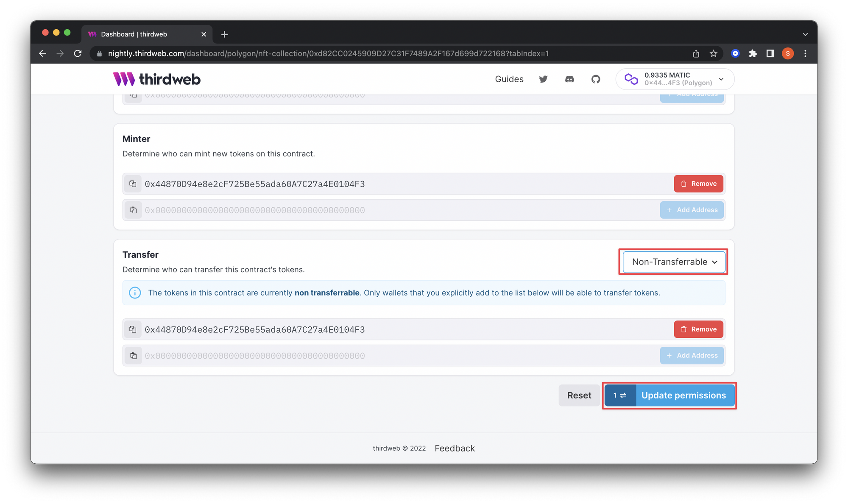The image size is (848, 504).
Task: Copy the Minter wallet address
Action: click(133, 184)
